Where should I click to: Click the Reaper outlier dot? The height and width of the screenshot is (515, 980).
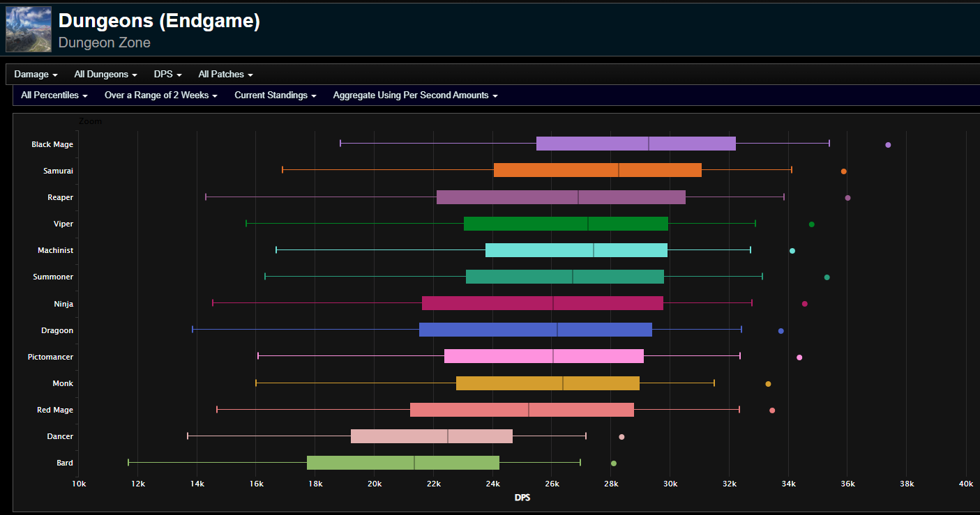[x=847, y=198]
